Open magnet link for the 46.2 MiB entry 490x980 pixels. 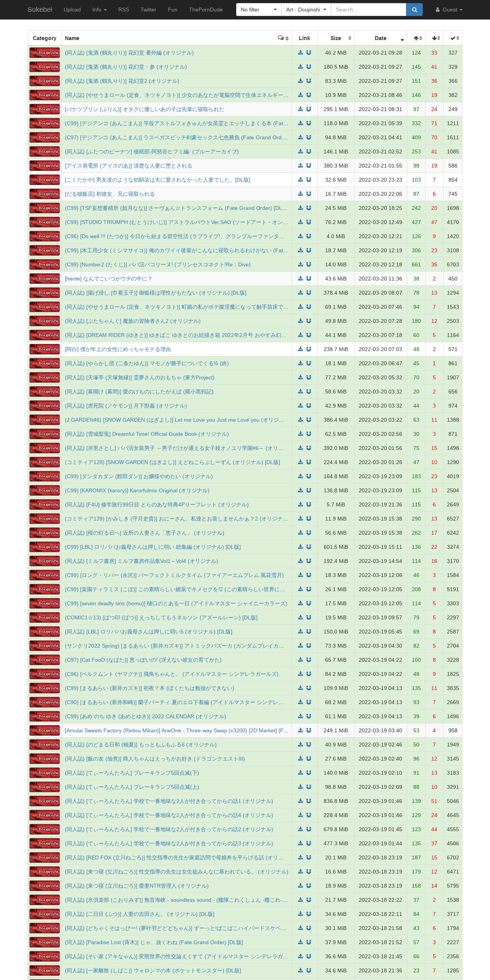(309, 53)
